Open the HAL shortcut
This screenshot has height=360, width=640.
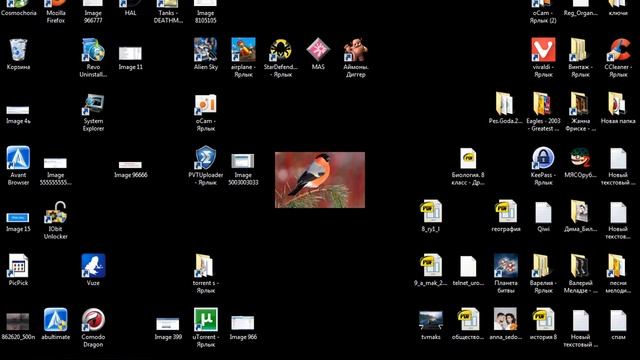(130, 4)
